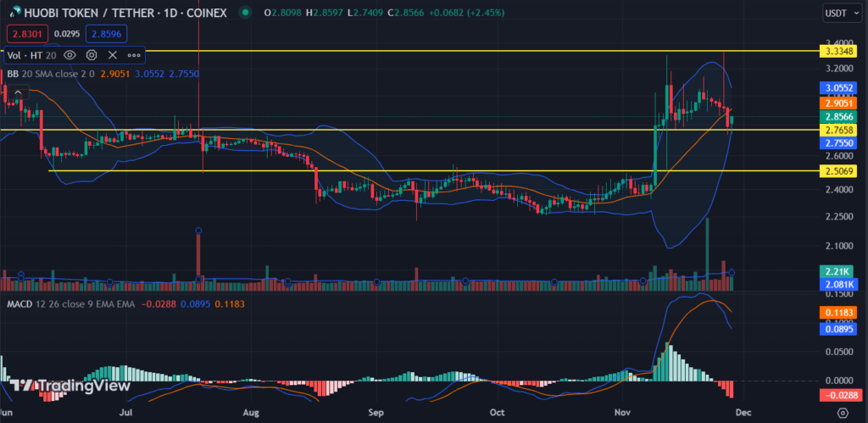Click the 3.0552 value in BB legend
This screenshot has width=868, height=423.
[149, 73]
